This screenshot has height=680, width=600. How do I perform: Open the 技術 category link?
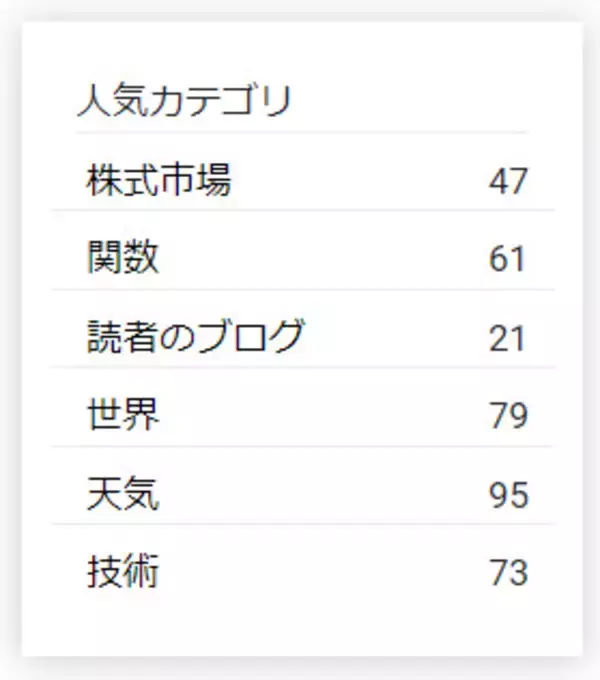(123, 573)
